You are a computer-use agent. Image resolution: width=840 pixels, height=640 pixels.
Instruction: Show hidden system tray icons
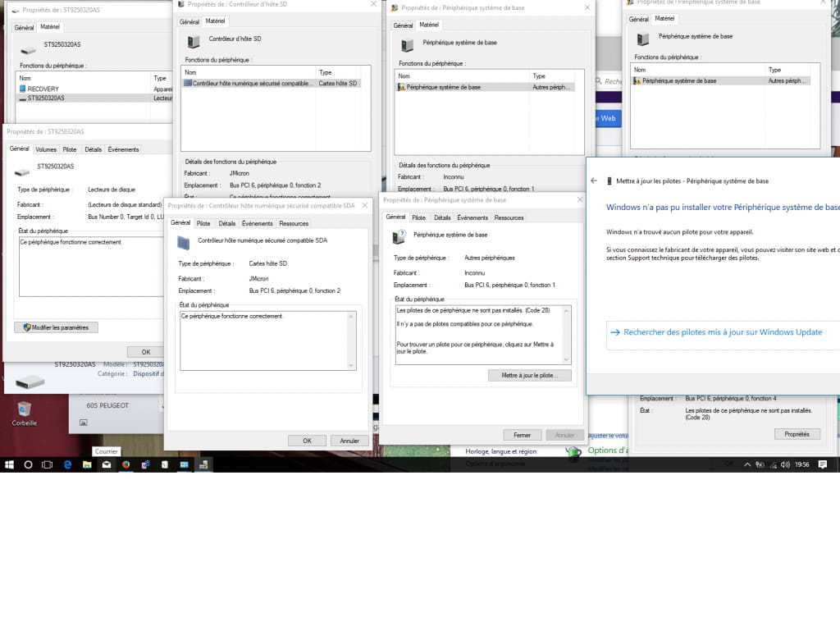point(747,464)
